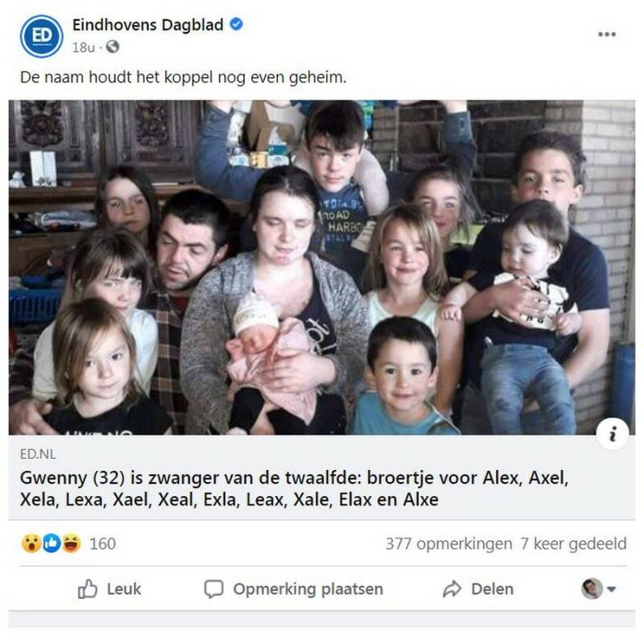Image resolution: width=644 pixels, height=644 pixels.
Task: Click the Delen share button
Action: coord(478,589)
